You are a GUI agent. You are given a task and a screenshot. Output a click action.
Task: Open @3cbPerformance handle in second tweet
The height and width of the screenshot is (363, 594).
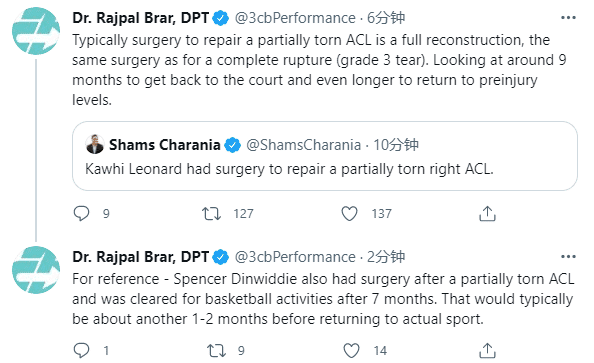click(x=295, y=257)
